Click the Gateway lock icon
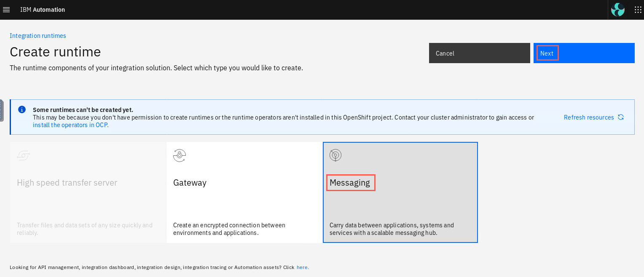The width and height of the screenshot is (644, 277). click(x=180, y=155)
